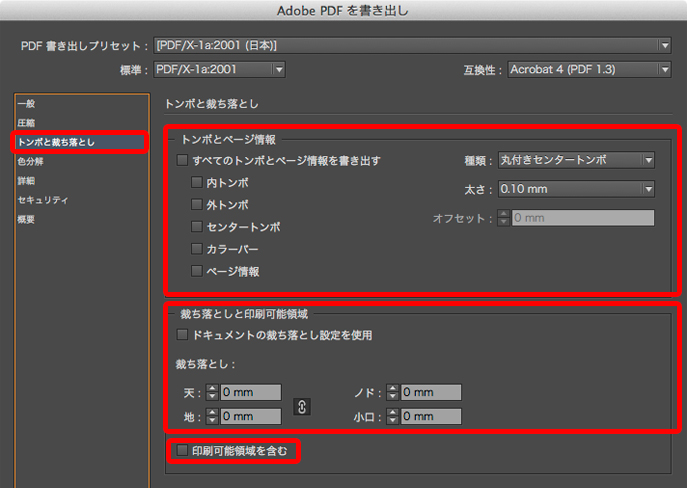Screen dimensions: 687x488
Task: Enable 内トンボ checkbox
Action: click(196, 182)
